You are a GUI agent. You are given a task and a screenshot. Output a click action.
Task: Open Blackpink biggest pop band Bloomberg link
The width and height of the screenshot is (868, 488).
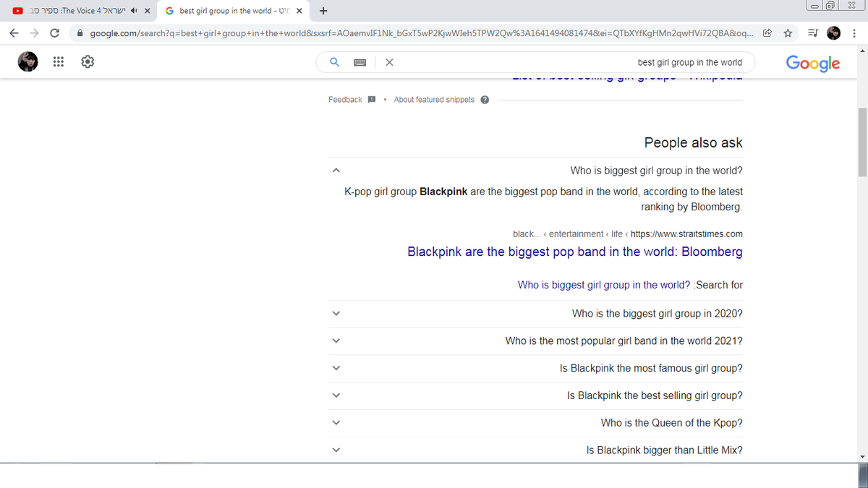click(575, 252)
